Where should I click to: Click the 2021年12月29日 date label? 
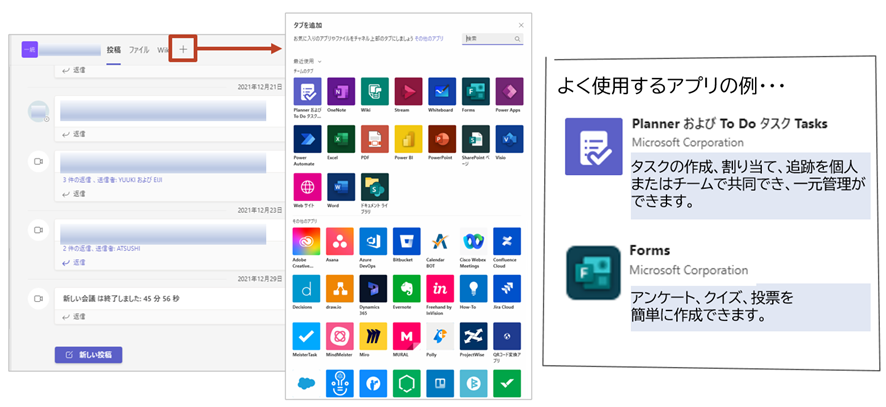coord(260,279)
